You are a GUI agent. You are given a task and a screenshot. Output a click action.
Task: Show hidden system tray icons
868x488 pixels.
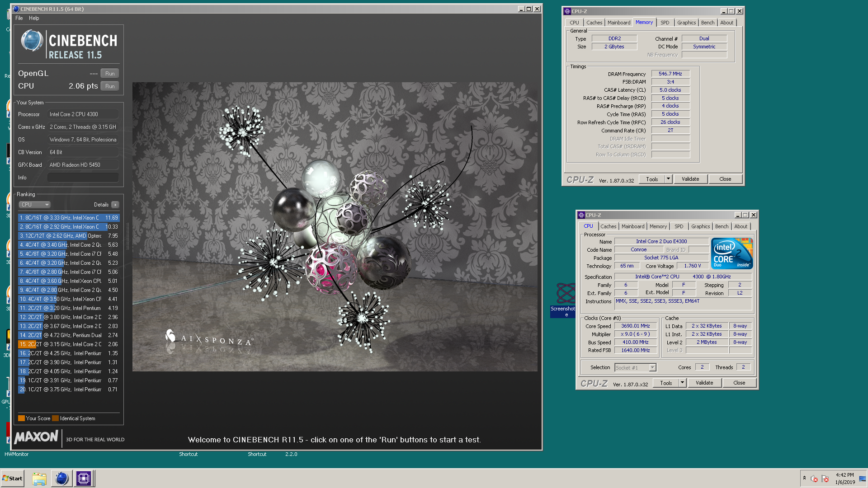[x=804, y=478]
